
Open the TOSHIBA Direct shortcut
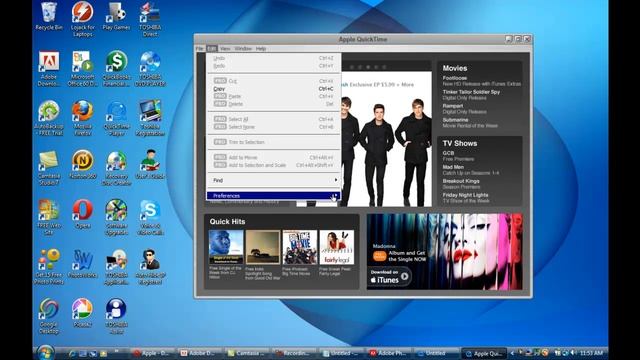(150, 18)
